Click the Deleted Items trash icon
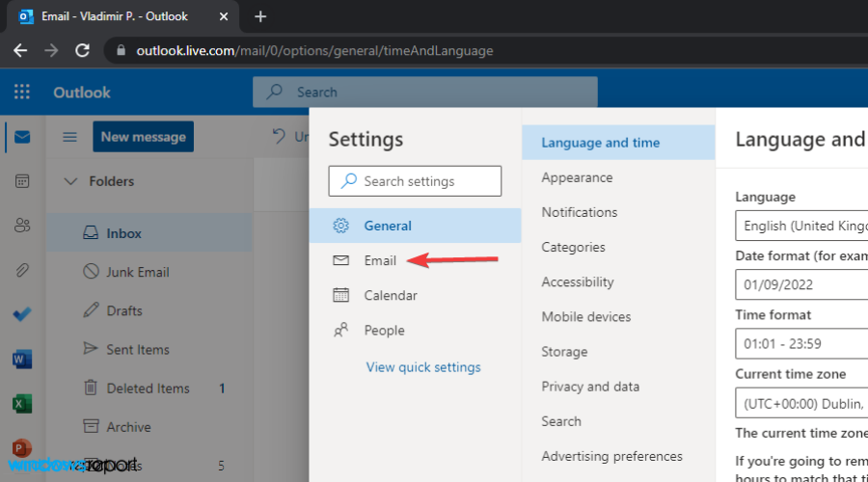Screen dimensions: 868x482 [91, 388]
